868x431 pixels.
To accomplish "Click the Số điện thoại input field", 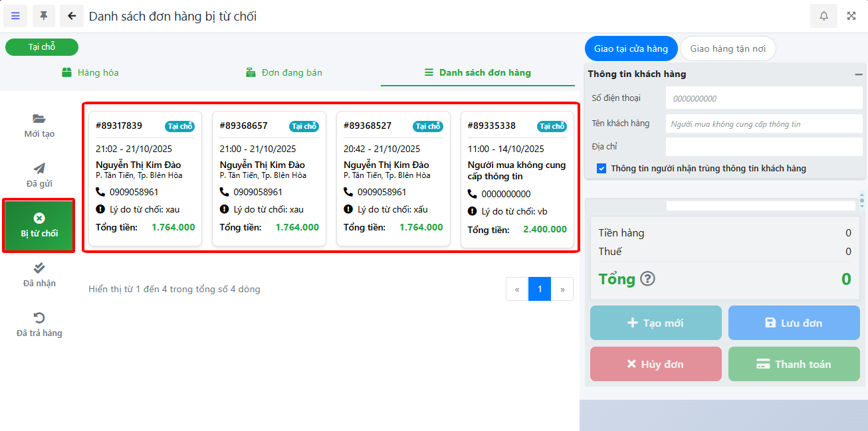I will click(x=764, y=98).
